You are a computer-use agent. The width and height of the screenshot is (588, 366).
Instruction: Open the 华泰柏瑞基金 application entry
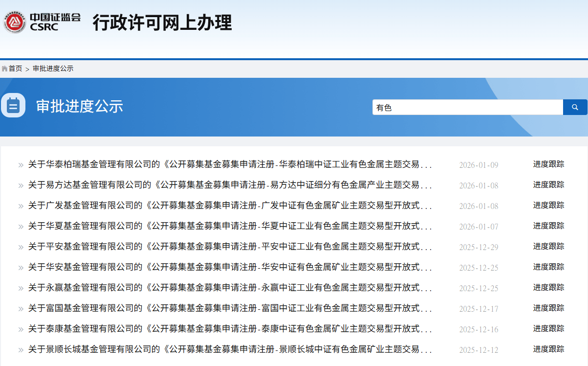pos(230,164)
